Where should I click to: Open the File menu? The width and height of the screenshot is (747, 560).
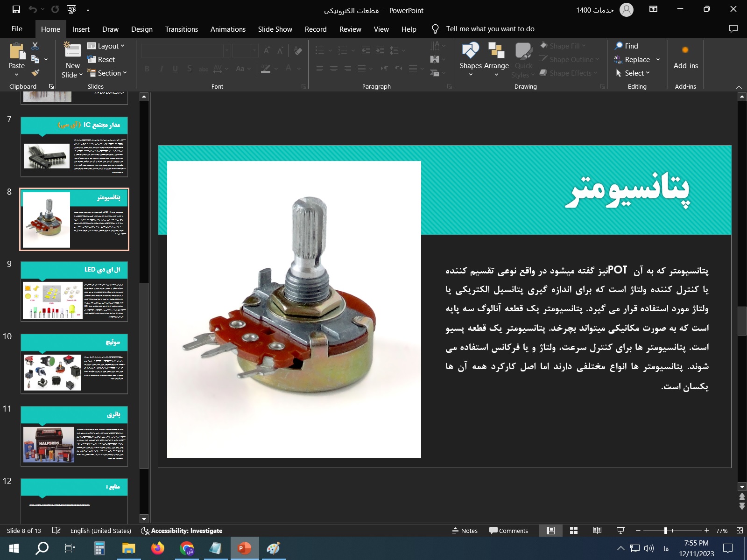coord(17,29)
